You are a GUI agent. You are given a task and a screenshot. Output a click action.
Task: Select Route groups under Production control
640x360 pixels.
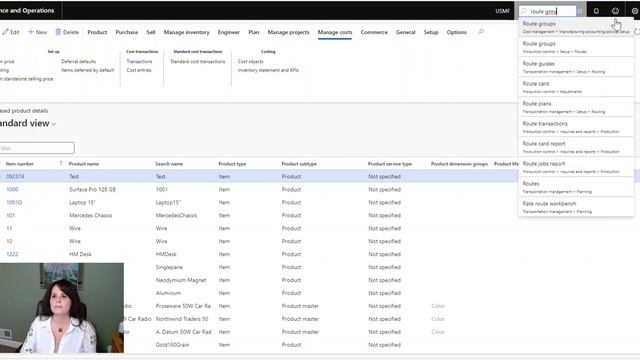pos(576,47)
